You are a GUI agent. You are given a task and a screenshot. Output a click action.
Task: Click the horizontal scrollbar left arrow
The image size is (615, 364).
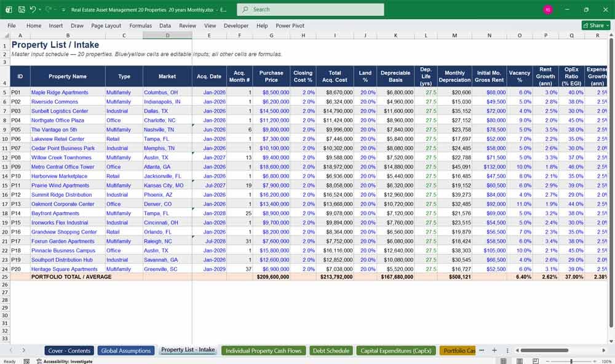(x=517, y=350)
